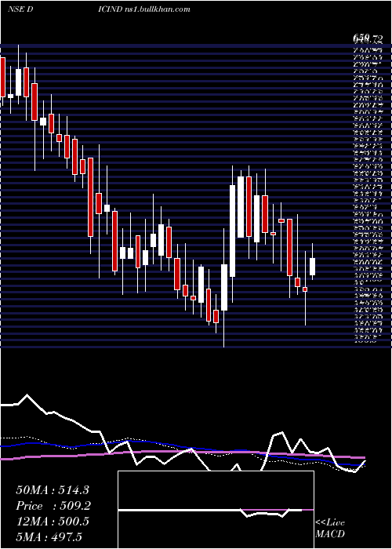Select the "5MA : 497.5" value
Viewport: 392px width, 549px height.
(49, 536)
